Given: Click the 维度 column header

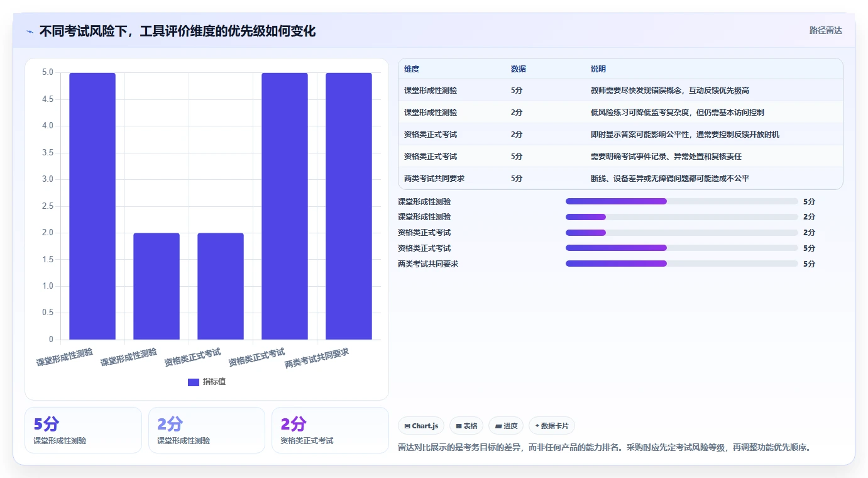Looking at the screenshot, I should tap(412, 69).
